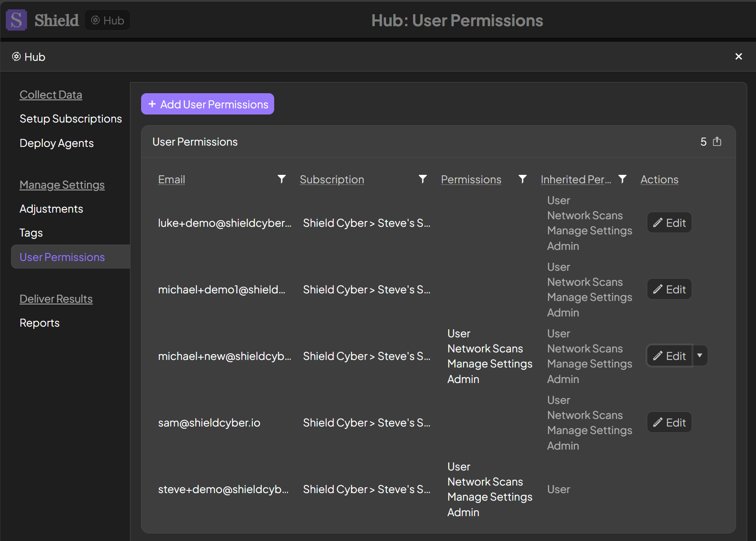Go to Adjustments page
Screen dimensions: 756x541
(51, 209)
